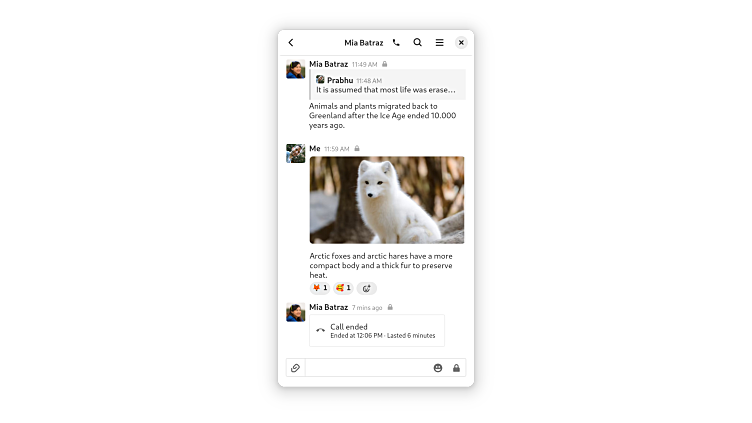Screen dimensions: 752x423
Task: Click the lock icon beside 11:49 AM
Action: pos(385,64)
